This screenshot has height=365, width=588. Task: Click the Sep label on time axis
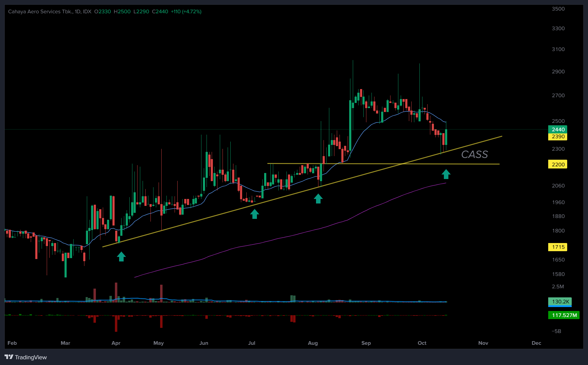click(x=366, y=343)
